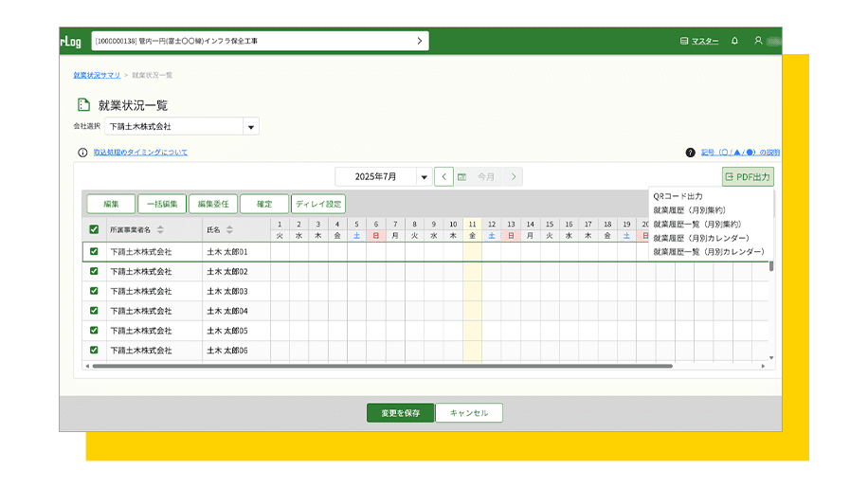The image size is (868, 488).
Task: Open the 就業状況サマリ breadcrumb link
Action: (x=96, y=74)
